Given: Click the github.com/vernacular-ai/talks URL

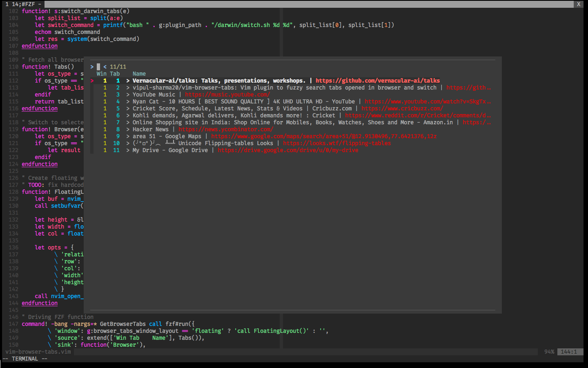Looking at the screenshot, I should coord(378,81).
